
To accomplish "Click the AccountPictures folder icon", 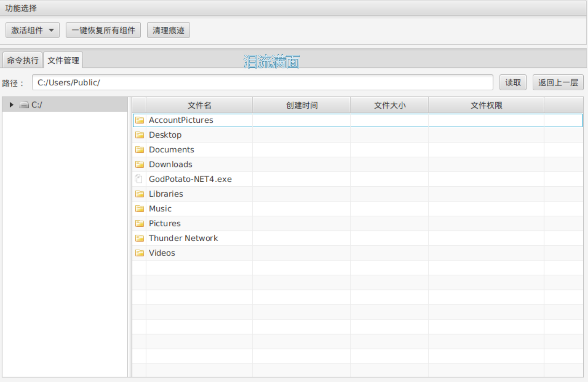I will [139, 120].
